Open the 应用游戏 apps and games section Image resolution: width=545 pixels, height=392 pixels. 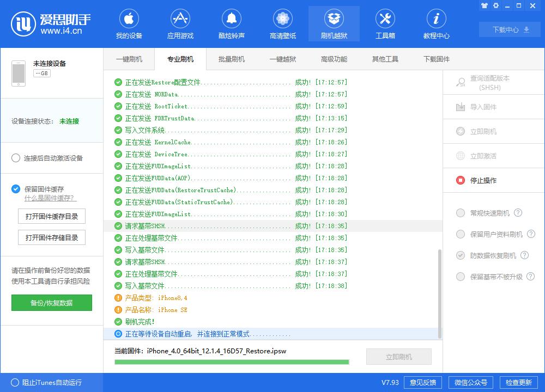180,23
